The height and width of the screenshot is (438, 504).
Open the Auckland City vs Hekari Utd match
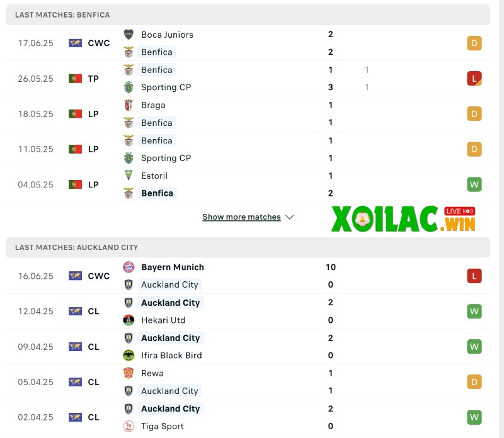click(x=252, y=312)
